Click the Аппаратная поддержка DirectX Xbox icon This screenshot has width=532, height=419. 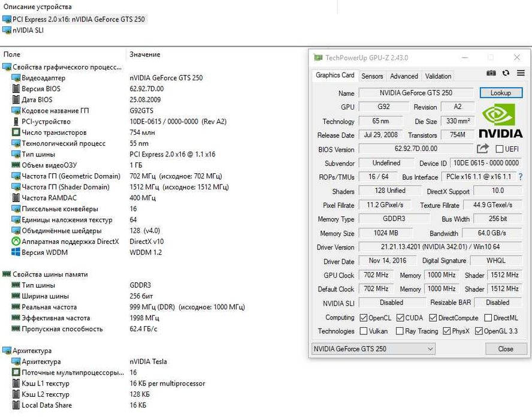click(x=16, y=241)
